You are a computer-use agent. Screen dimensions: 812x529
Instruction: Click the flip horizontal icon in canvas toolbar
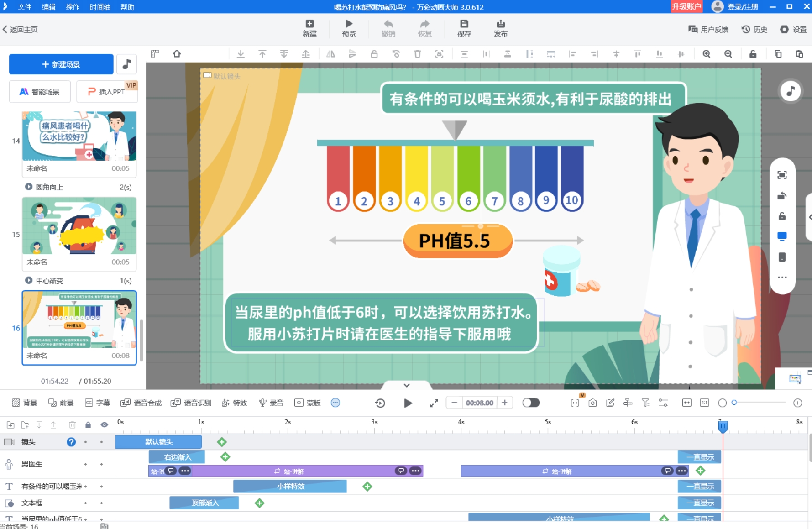tap(330, 54)
